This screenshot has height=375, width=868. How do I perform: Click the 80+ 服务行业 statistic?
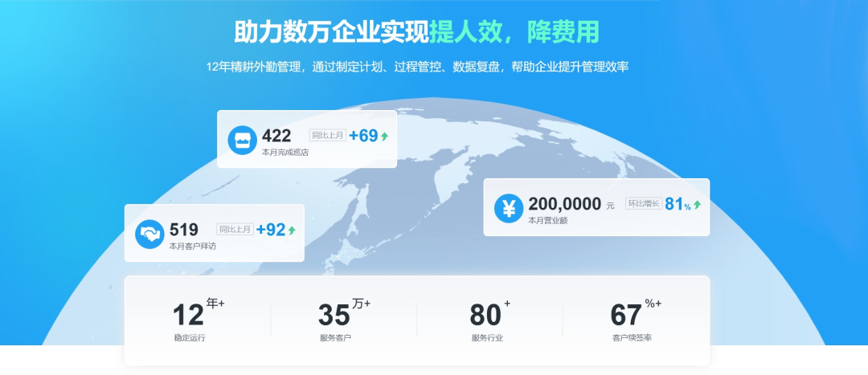[x=488, y=319]
